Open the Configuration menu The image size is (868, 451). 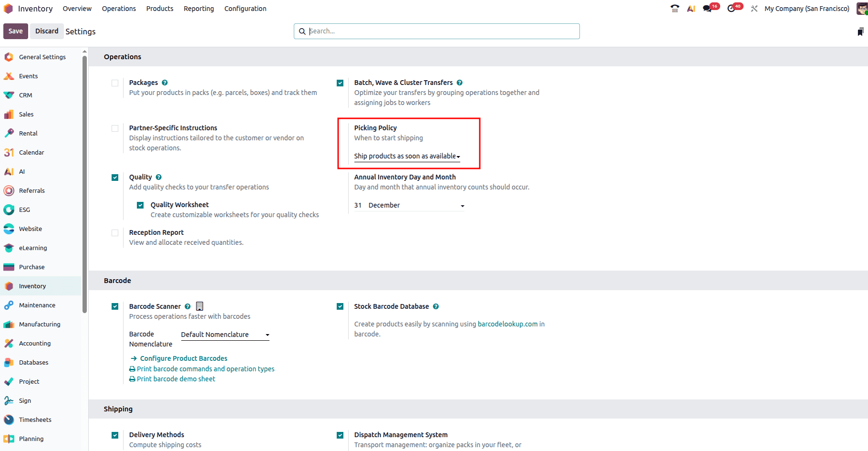[246, 9]
